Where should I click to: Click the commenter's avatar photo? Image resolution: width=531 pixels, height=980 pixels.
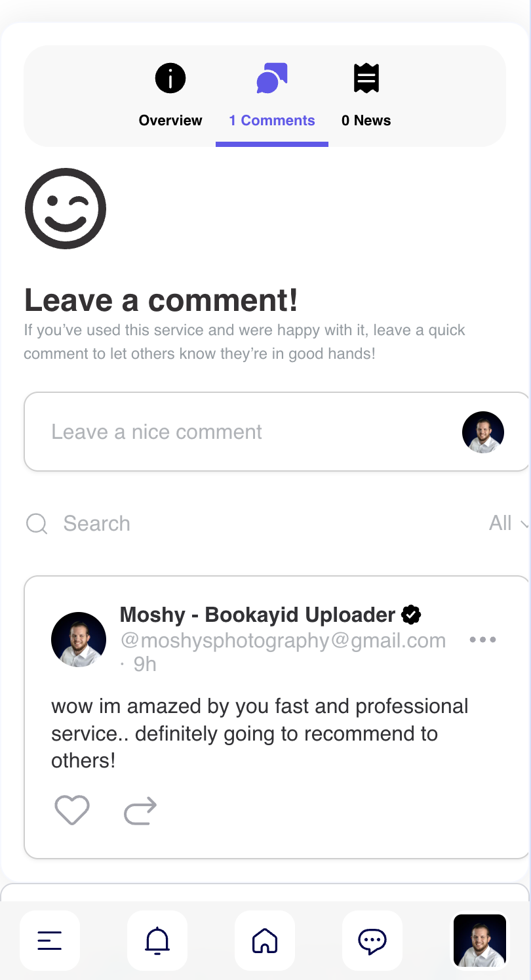[x=79, y=640]
